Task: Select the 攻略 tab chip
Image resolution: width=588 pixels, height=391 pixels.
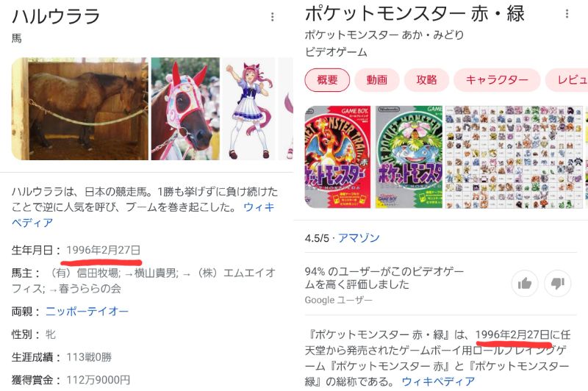Action: [x=427, y=80]
